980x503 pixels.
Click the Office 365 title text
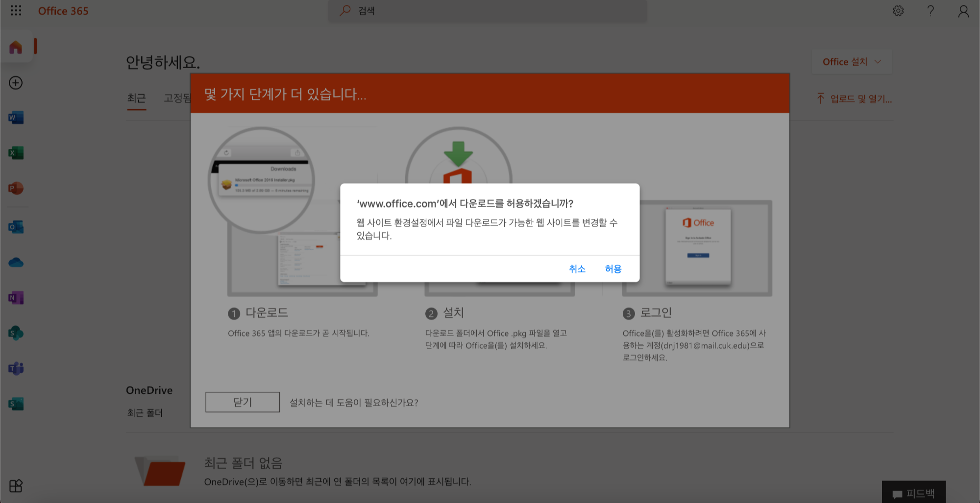click(x=63, y=11)
